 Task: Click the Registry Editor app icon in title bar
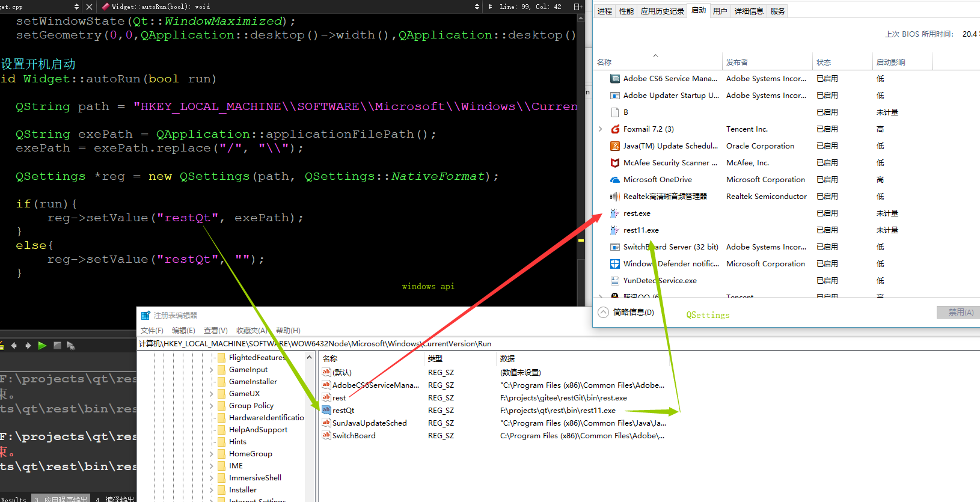tap(145, 316)
